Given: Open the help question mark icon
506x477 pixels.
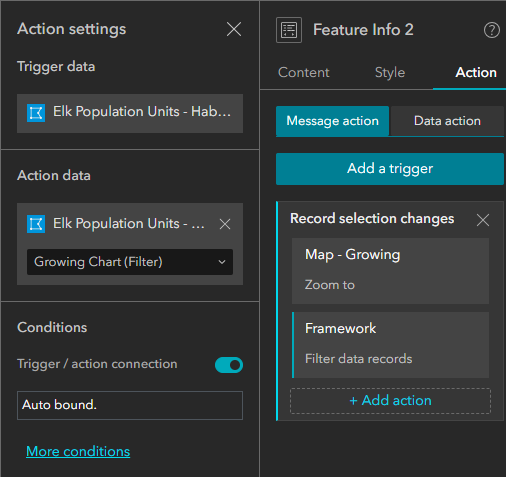Looking at the screenshot, I should coord(492,30).
